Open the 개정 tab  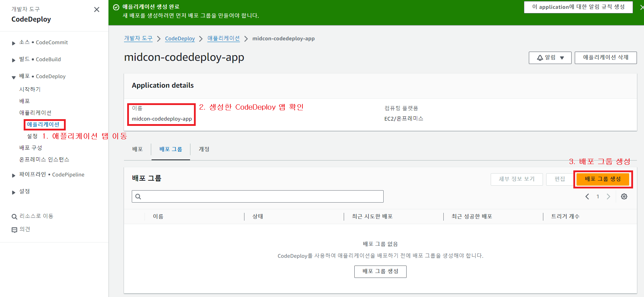(204, 149)
